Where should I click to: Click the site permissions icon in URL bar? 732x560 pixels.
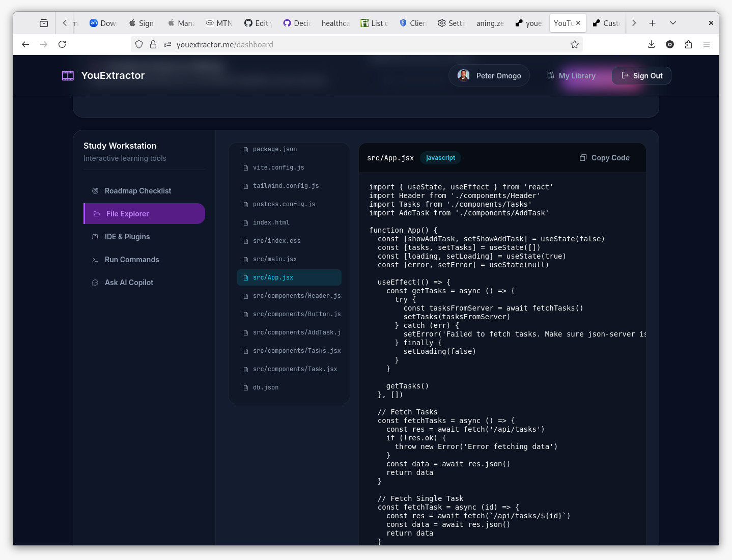click(x=167, y=44)
